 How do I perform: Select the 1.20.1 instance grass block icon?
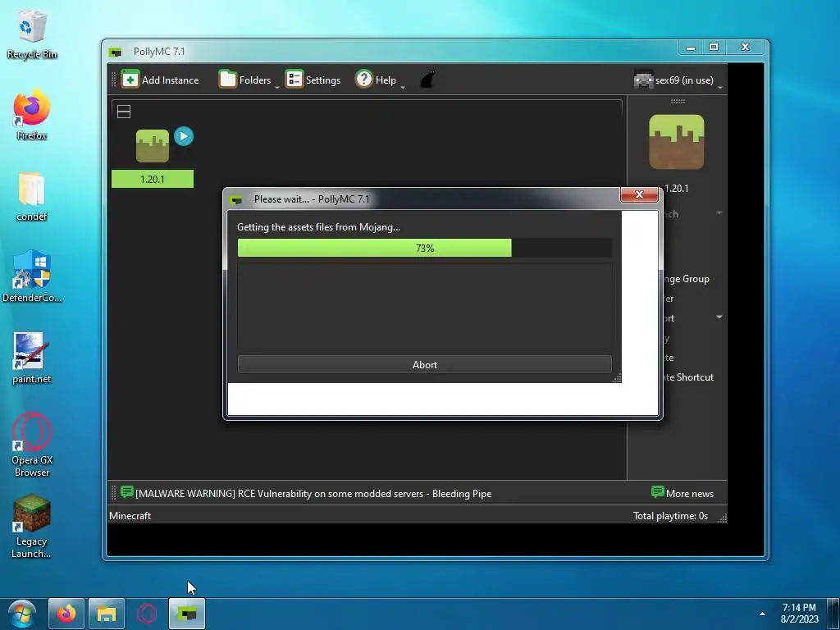click(152, 146)
